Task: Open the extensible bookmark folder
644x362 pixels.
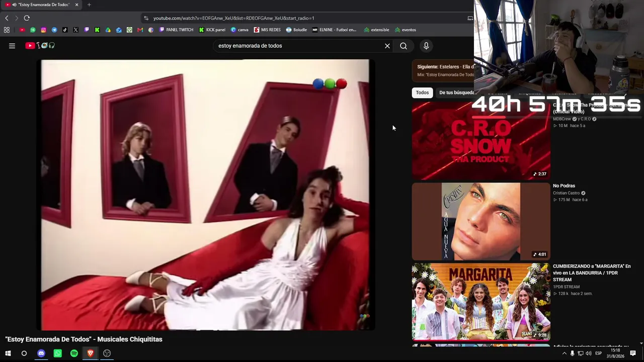Action: tap(376, 30)
